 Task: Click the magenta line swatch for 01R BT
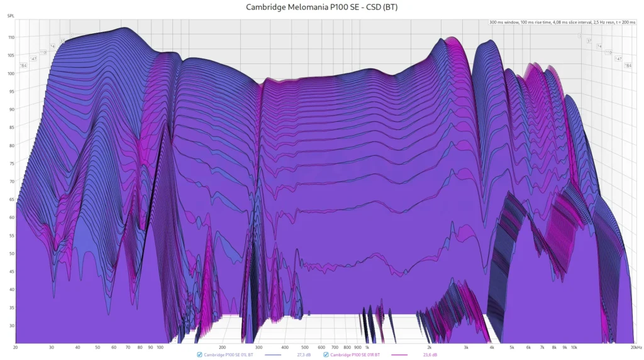coord(399,355)
